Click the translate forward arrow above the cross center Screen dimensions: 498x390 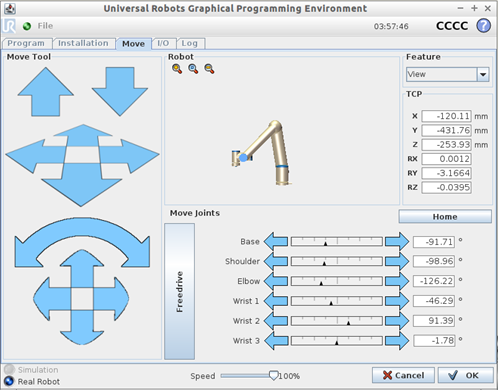click(x=83, y=135)
